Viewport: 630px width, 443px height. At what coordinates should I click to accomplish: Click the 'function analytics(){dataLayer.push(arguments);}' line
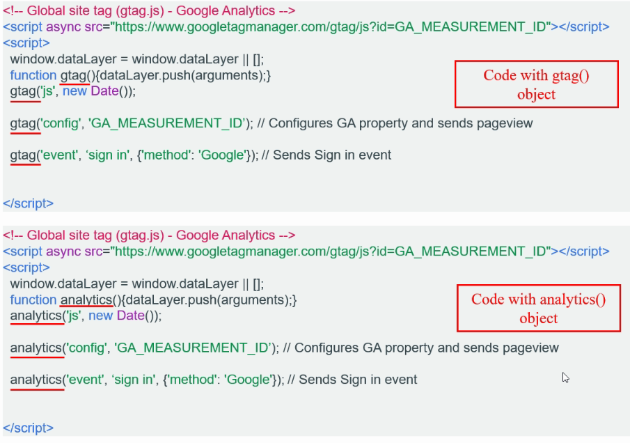(x=153, y=300)
